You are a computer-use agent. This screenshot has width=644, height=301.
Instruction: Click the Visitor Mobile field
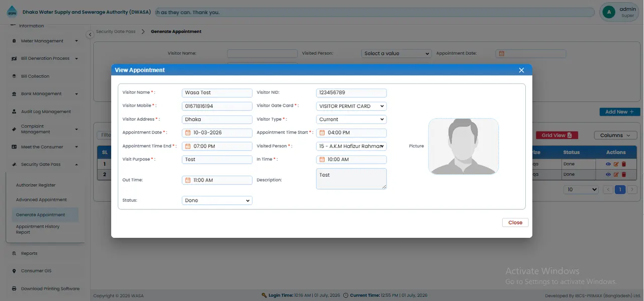click(217, 106)
